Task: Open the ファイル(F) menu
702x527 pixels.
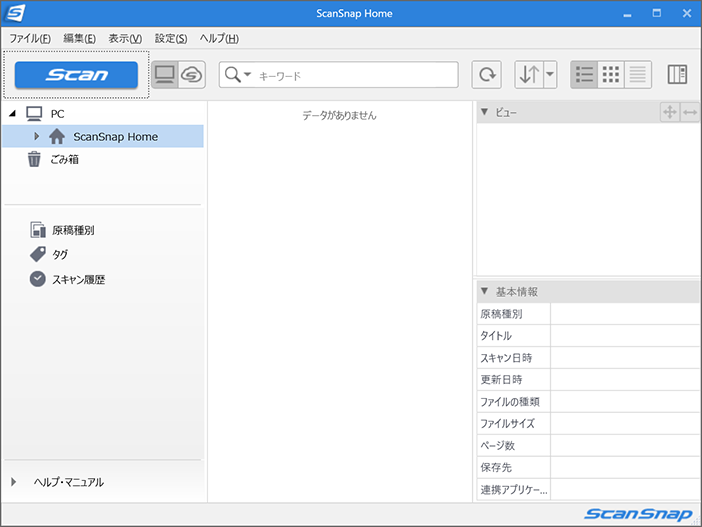Action: [x=30, y=39]
